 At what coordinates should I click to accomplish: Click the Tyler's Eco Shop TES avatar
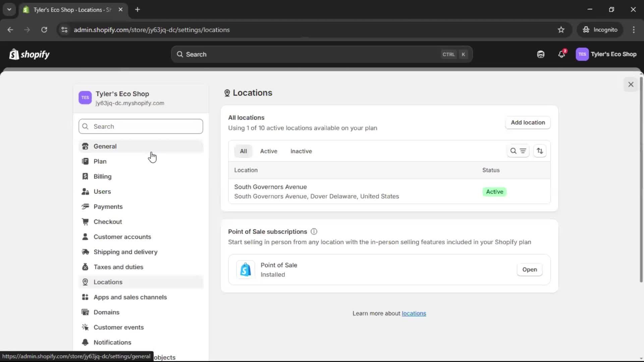582,54
